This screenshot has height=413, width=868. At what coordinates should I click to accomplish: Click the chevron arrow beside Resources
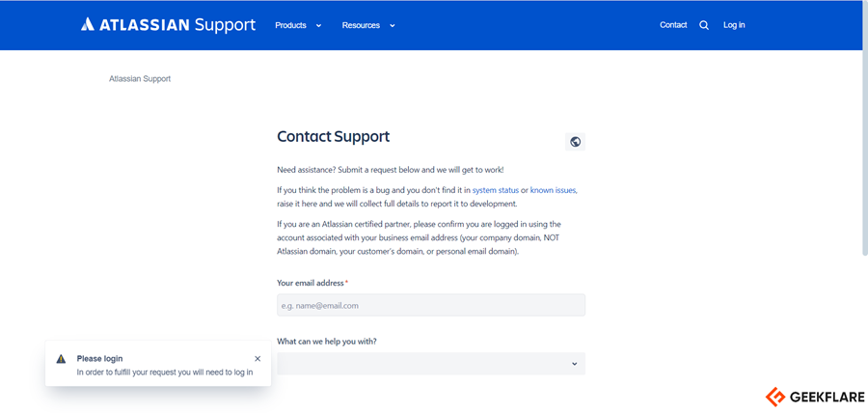[x=393, y=25]
